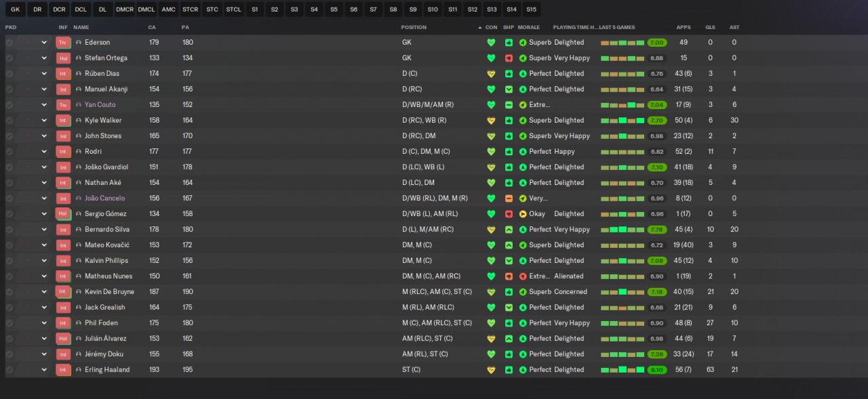Click Rúben Dias's morale arrow icon
868x399 pixels.
pos(522,73)
